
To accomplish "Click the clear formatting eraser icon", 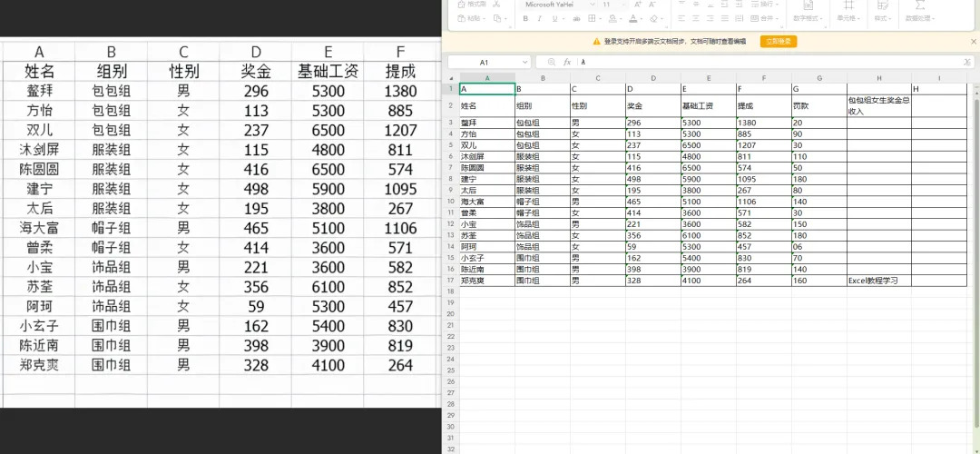I will (x=653, y=18).
